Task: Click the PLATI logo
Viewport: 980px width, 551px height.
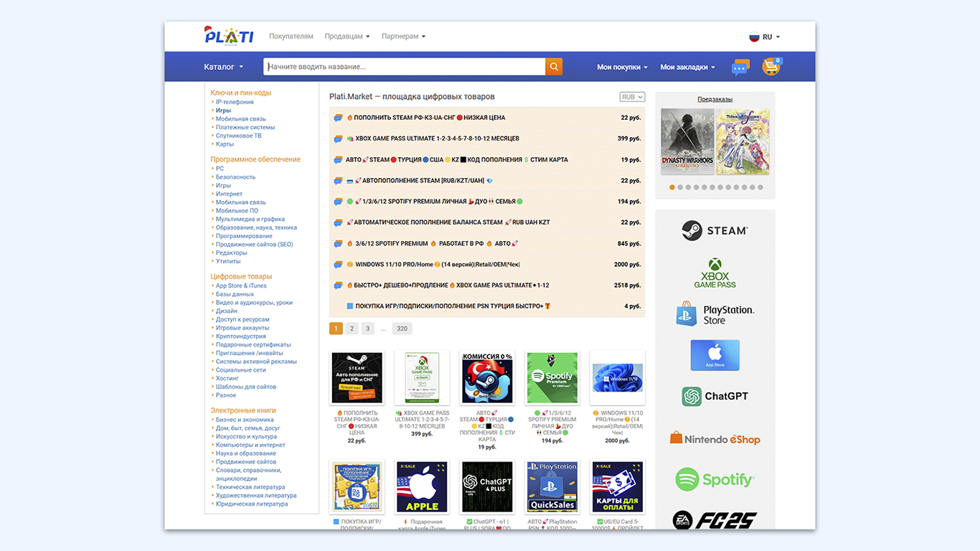Action: point(228,35)
